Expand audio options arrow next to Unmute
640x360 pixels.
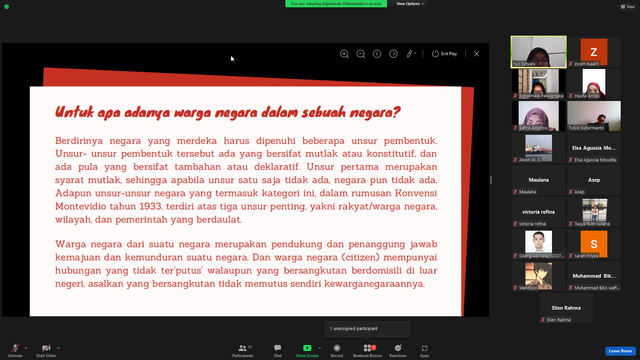coord(26,348)
